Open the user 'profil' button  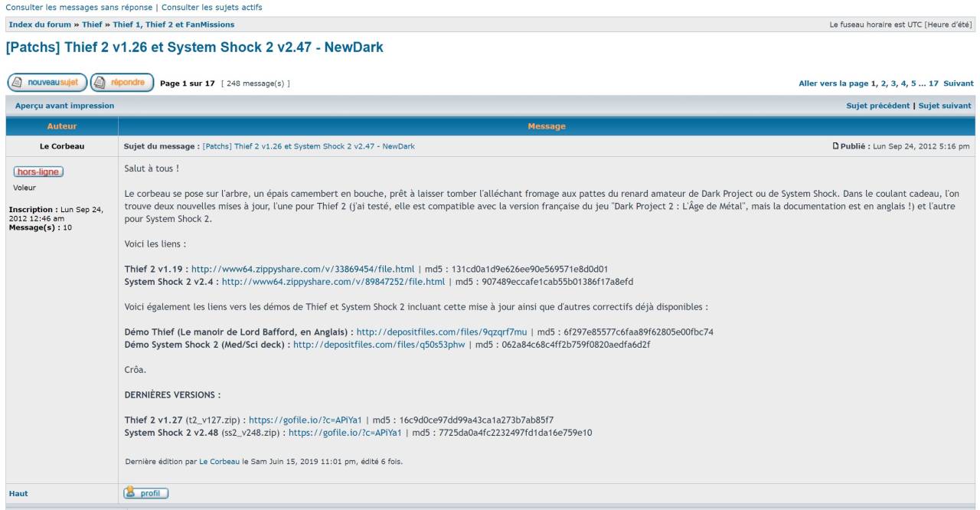145,494
